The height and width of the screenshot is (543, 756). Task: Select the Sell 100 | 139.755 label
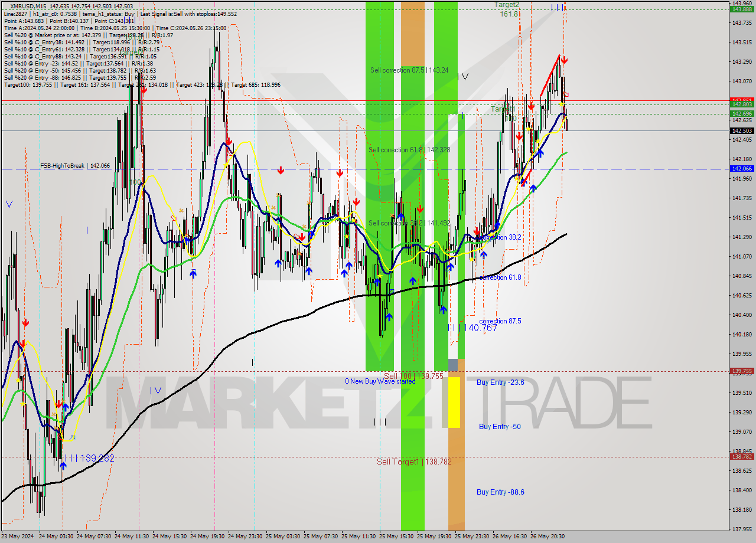(413, 376)
